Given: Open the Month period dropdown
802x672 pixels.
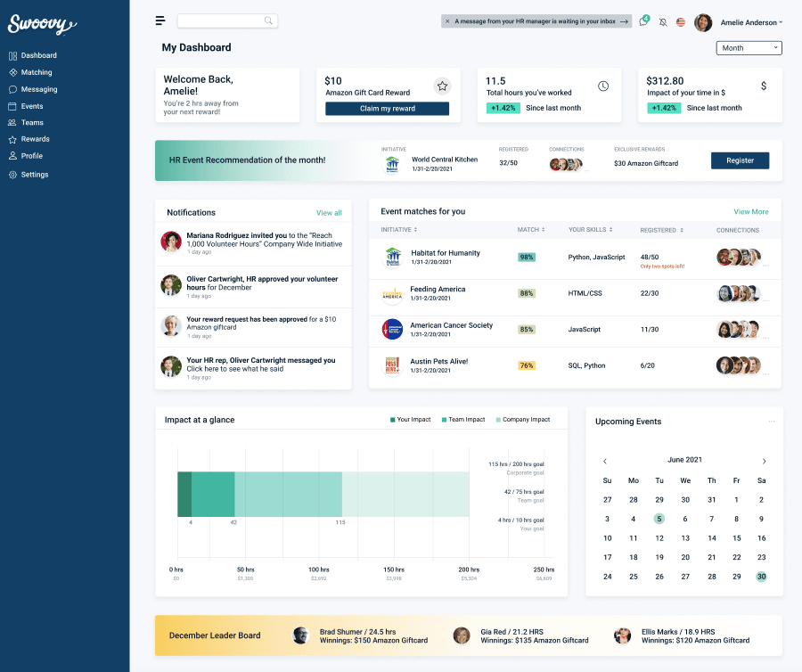Looking at the screenshot, I should pyautogui.click(x=749, y=48).
